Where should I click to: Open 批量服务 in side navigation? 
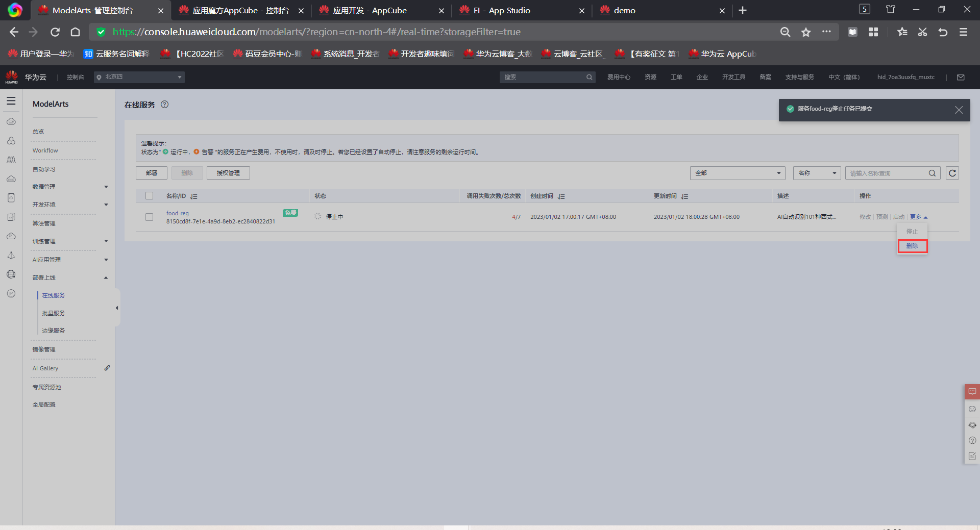coord(54,313)
